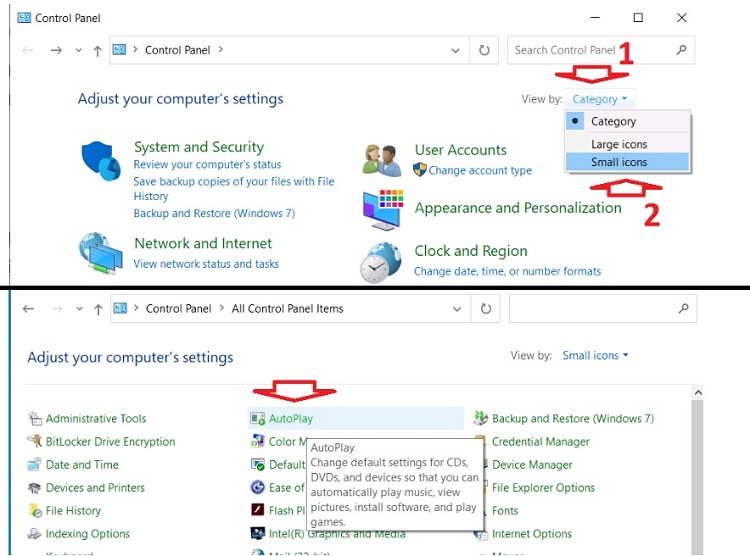Open Small icons view-by dropdown

tap(595, 356)
